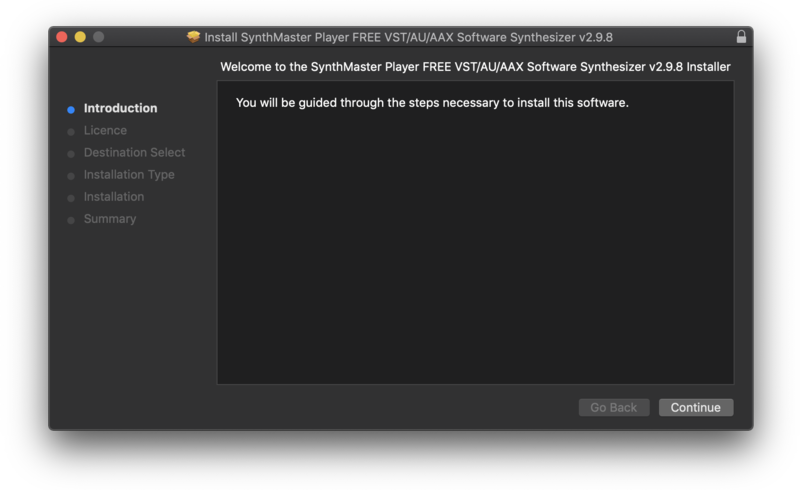The image size is (800, 490).
Task: Go to the Summary step label
Action: pyautogui.click(x=110, y=218)
